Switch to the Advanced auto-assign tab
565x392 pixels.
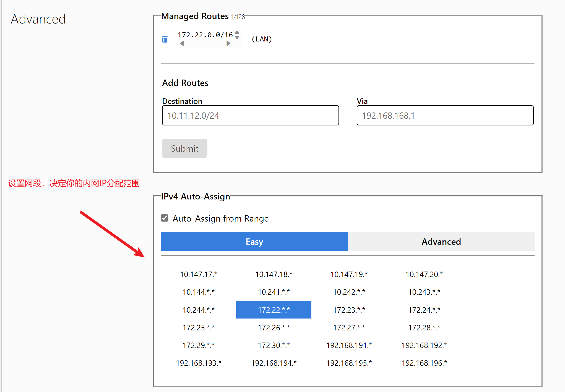tap(441, 241)
